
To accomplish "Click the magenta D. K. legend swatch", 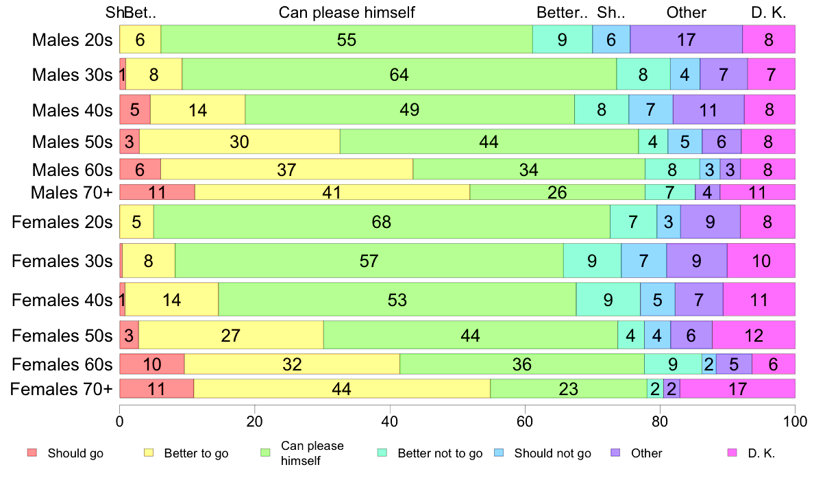I will coord(732,453).
